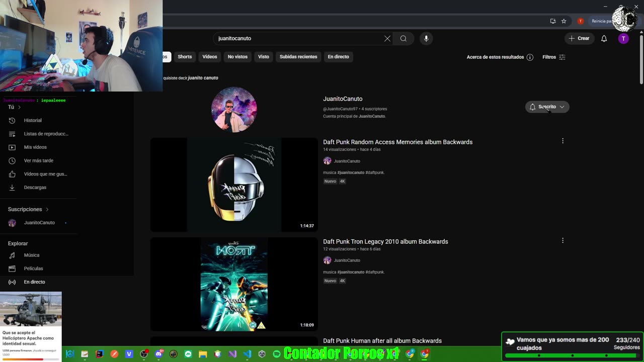Select the Subidas recientes filter chip
Viewport: 644px width, 362px height.
[298, 57]
